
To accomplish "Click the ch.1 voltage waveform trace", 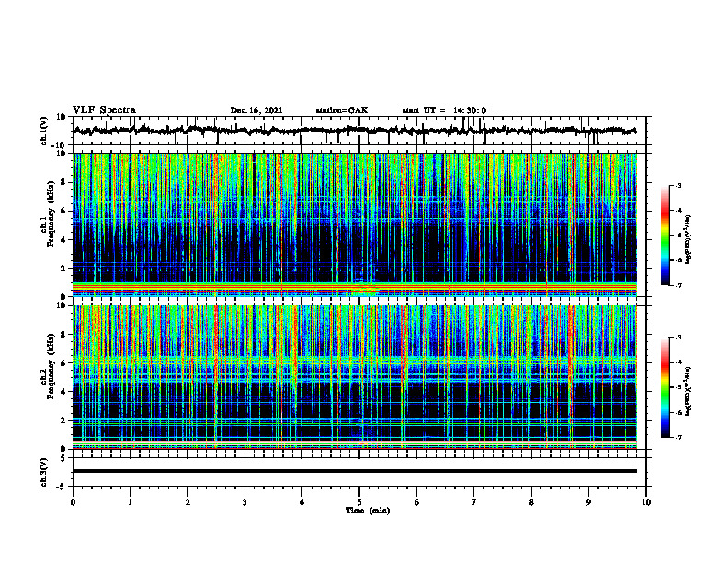I will pos(354,131).
